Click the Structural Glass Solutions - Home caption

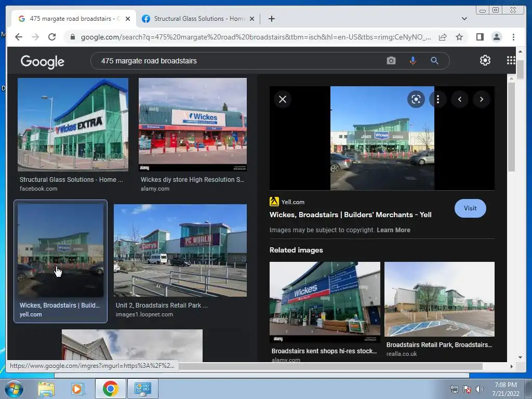tap(71, 180)
